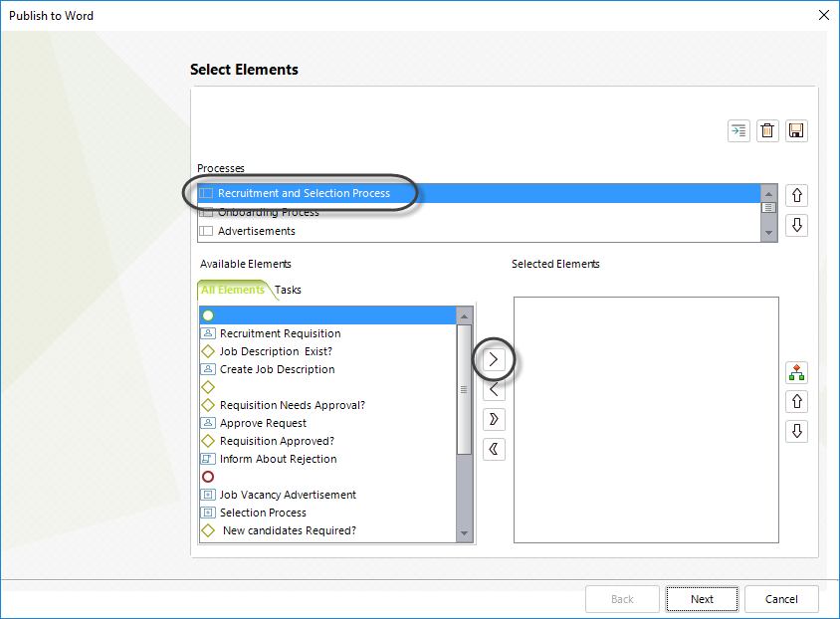Viewport: 840px width, 619px height.
Task: Select Advertisements in Processes list
Action: coord(480,231)
